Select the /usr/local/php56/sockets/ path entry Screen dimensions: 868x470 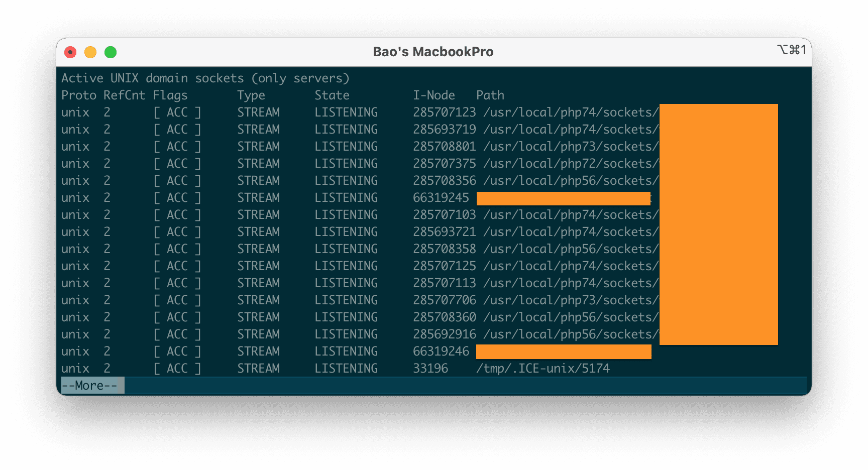pyautogui.click(x=571, y=180)
